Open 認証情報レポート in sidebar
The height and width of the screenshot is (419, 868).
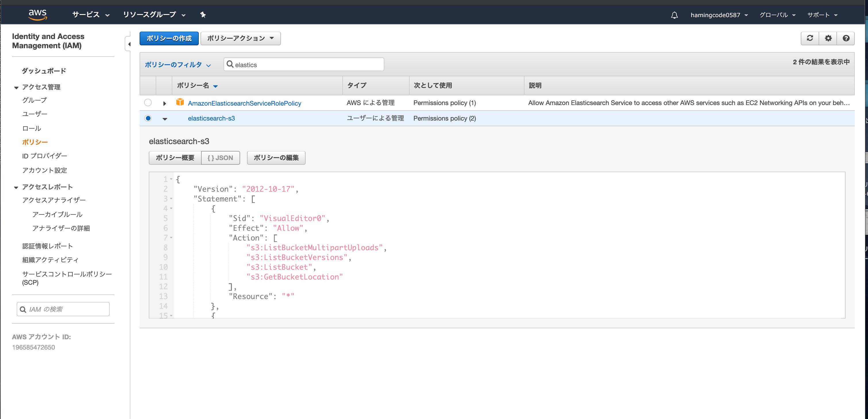pyautogui.click(x=47, y=246)
